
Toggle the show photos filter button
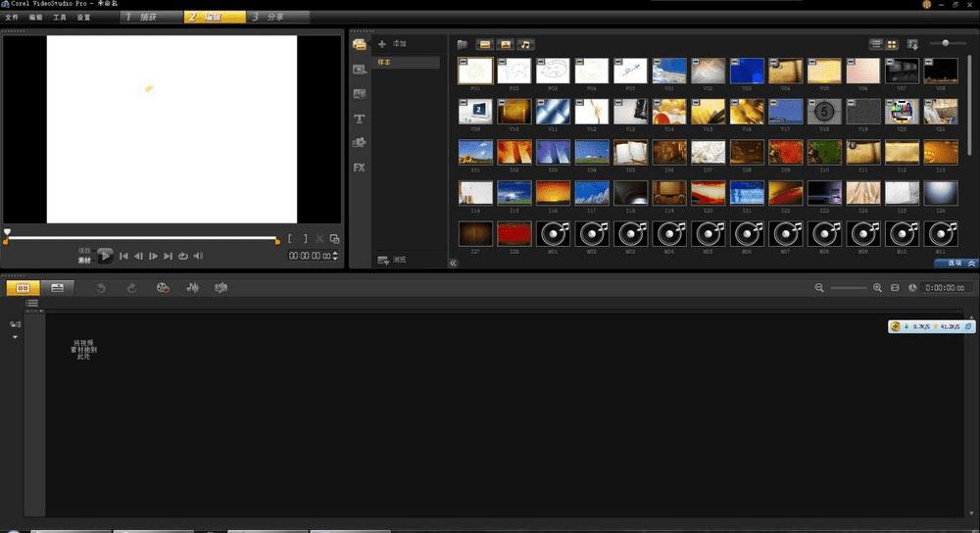[x=506, y=44]
